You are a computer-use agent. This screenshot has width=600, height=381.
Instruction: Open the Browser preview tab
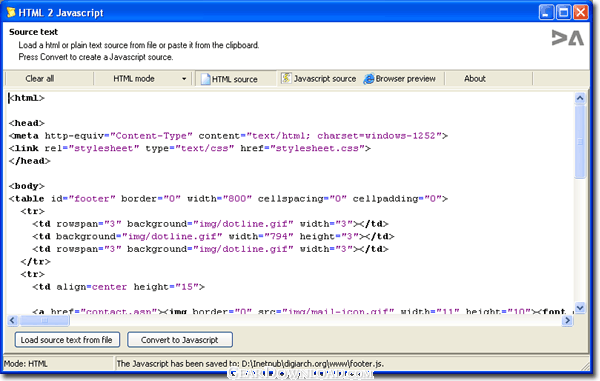coord(401,78)
